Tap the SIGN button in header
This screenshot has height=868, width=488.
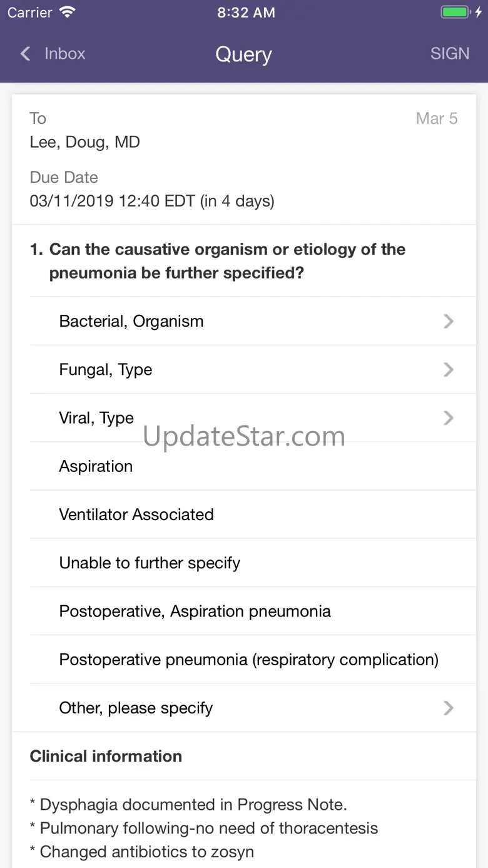(450, 54)
